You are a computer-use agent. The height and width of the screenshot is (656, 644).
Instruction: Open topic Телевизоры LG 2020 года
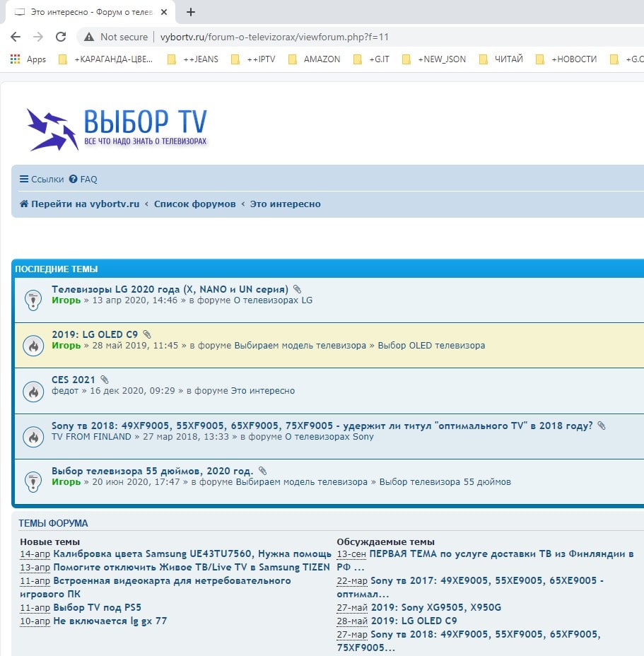coord(170,289)
